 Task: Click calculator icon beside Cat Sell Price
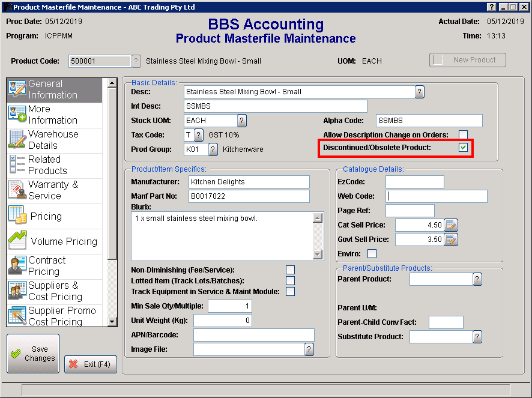(x=451, y=226)
